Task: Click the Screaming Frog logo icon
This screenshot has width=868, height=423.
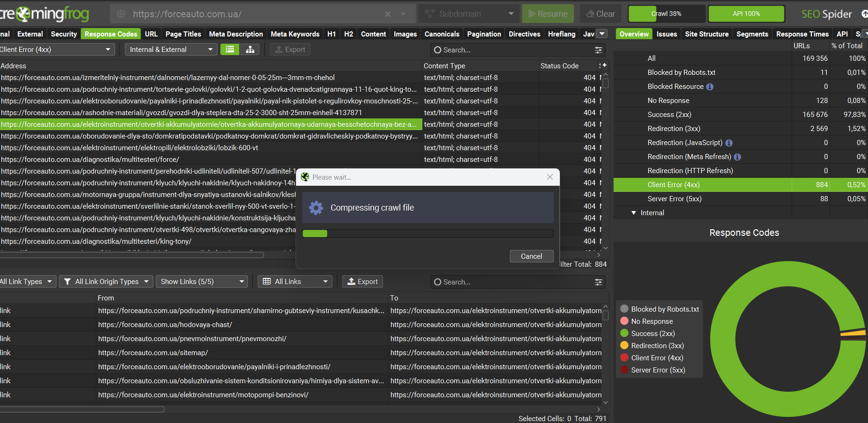Action: click(x=23, y=14)
